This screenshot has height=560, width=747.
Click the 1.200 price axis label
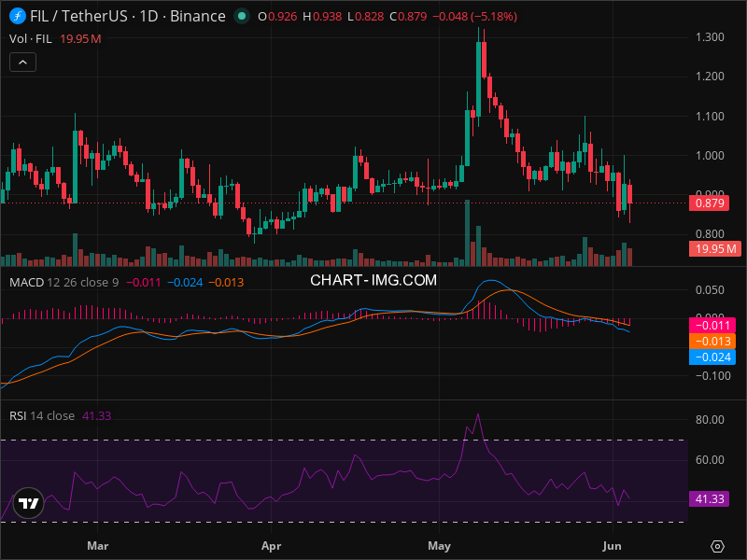coord(710,77)
